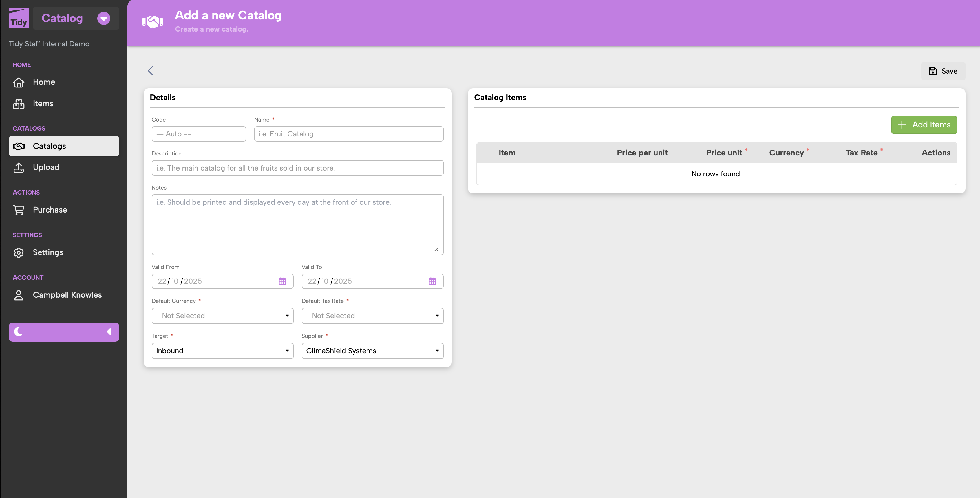Open the Supplier dropdown showing ClimaShield Systems

(372, 351)
